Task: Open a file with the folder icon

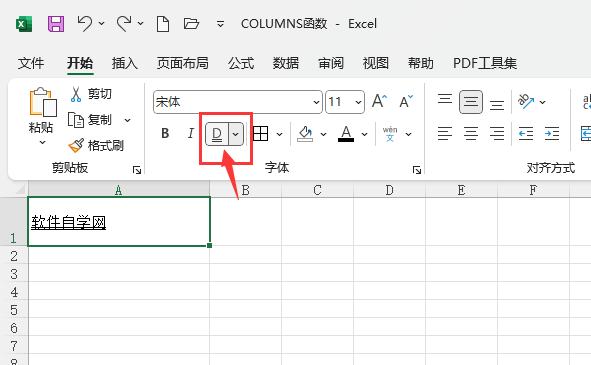Action: pos(191,24)
